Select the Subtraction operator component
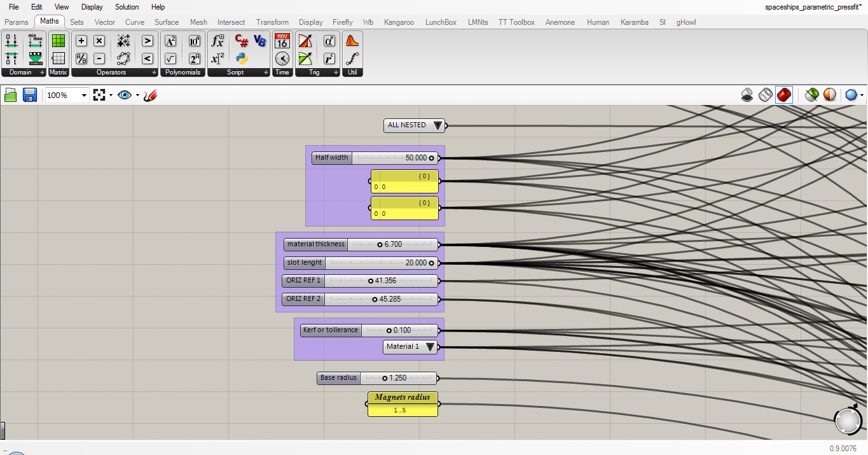The image size is (868, 455). [99, 59]
